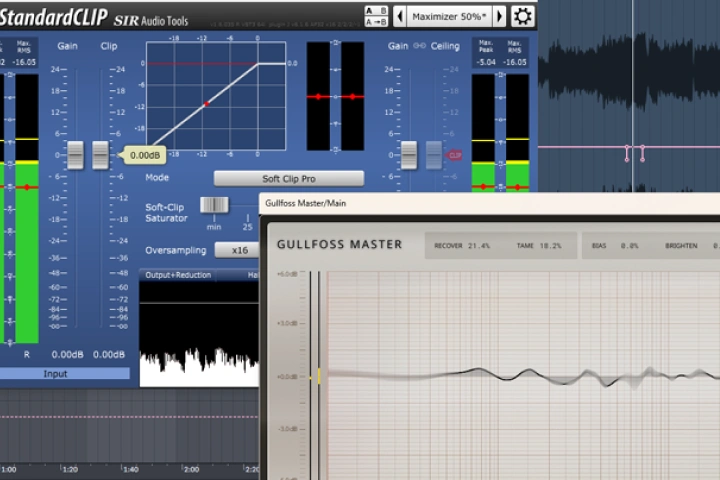
Task: Open the Maximizer 50% preset list
Action: pos(449,17)
